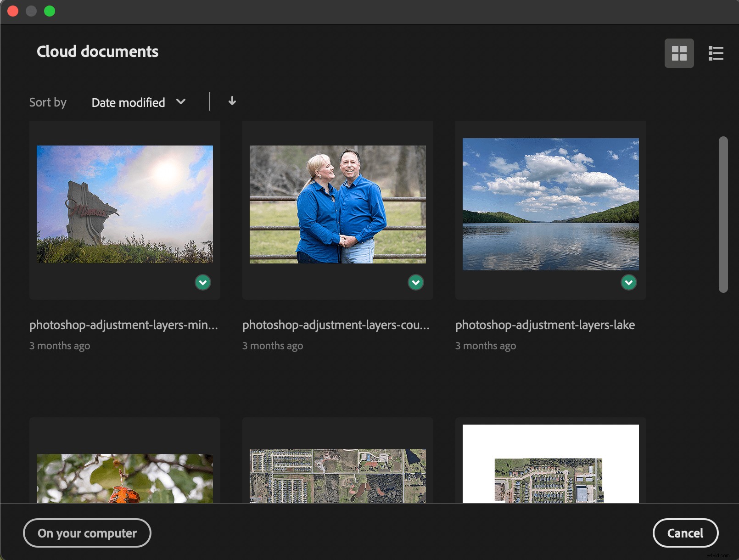Click sync status badge on lake document
This screenshot has width=739, height=560.
(x=628, y=282)
